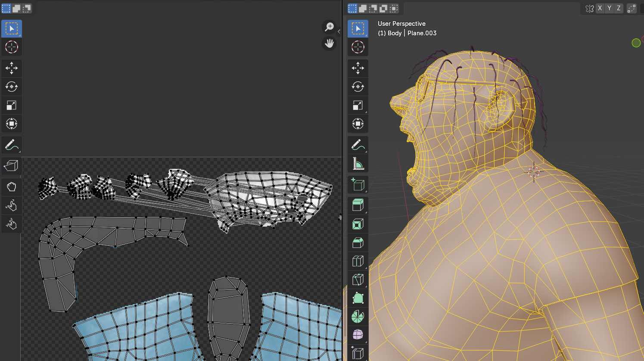Click the zoom magnifier button in UV editor

click(329, 27)
